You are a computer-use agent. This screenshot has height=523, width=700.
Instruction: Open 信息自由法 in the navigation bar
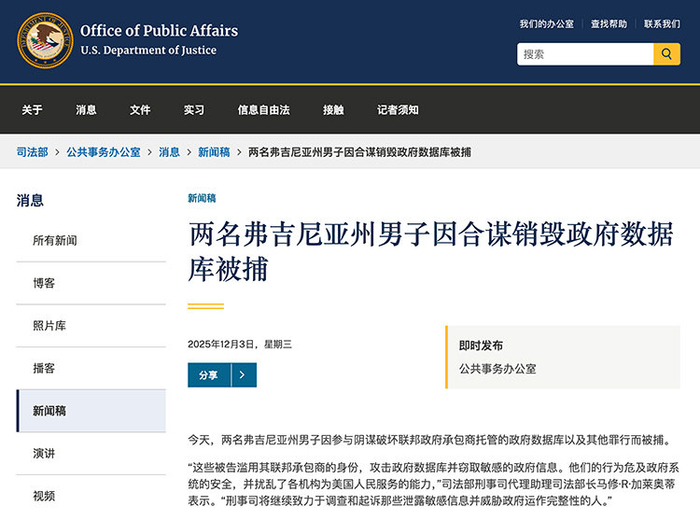click(263, 110)
